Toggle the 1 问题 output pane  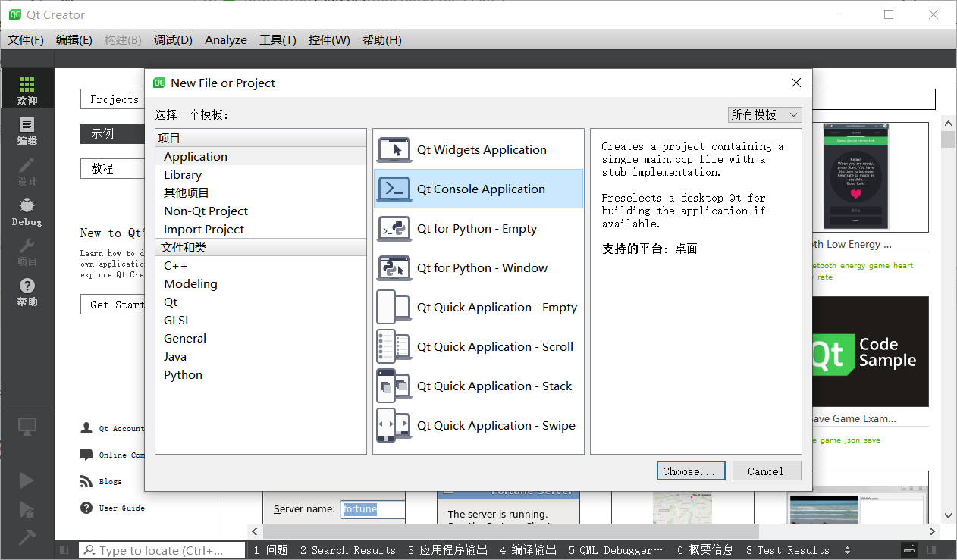point(270,550)
